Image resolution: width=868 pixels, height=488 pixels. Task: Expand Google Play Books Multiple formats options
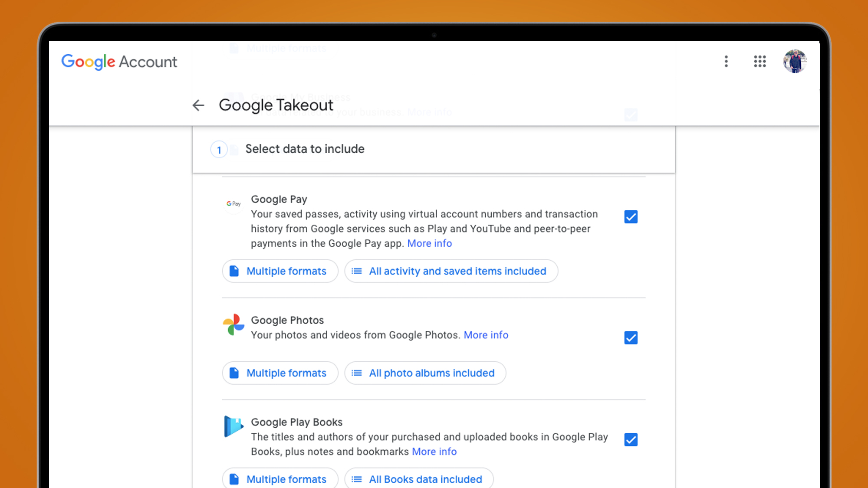pyautogui.click(x=277, y=478)
